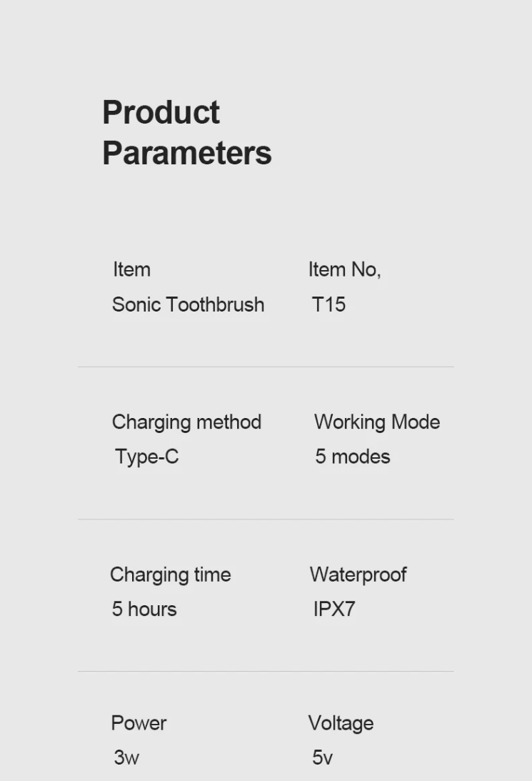The width and height of the screenshot is (532, 781).
Task: Click the "Type-C" value
Action: (146, 457)
